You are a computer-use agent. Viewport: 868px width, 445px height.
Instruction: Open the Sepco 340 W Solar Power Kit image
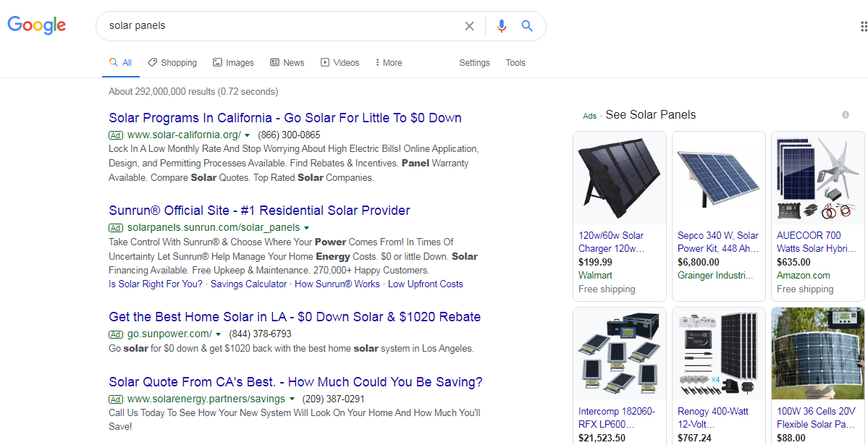(x=719, y=178)
